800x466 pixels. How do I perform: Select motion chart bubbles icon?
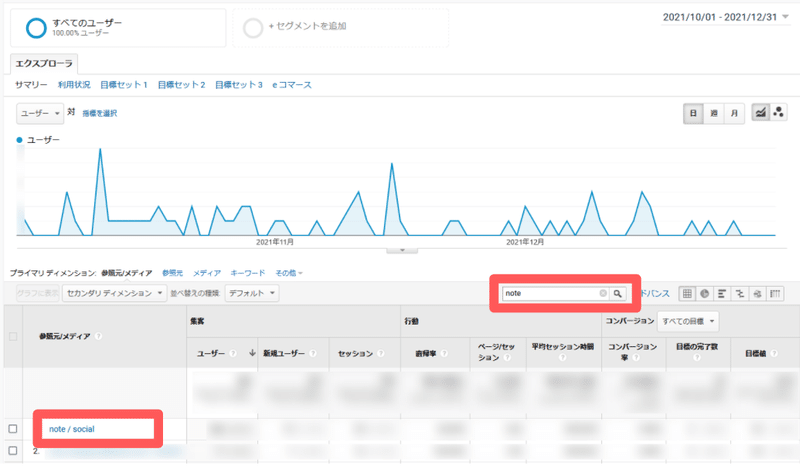(x=779, y=113)
